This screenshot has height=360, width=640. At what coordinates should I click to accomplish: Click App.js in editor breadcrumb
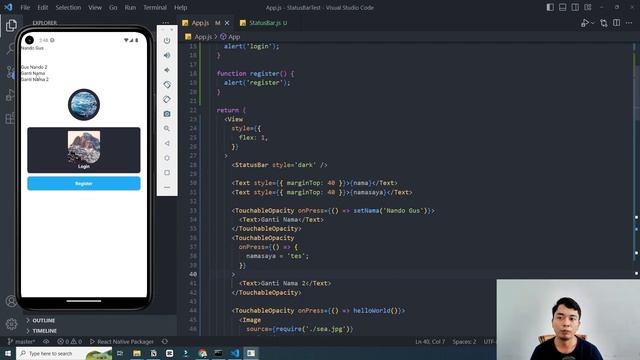pyautogui.click(x=199, y=37)
